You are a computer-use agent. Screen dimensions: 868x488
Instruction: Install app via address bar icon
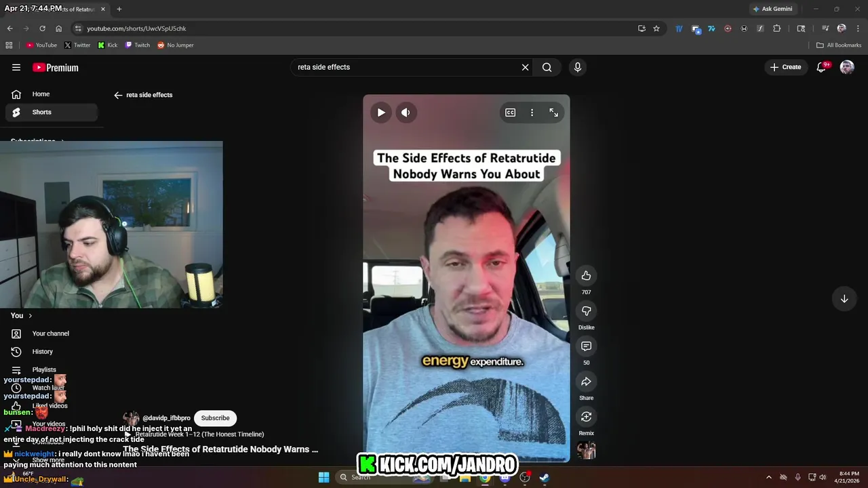(642, 28)
